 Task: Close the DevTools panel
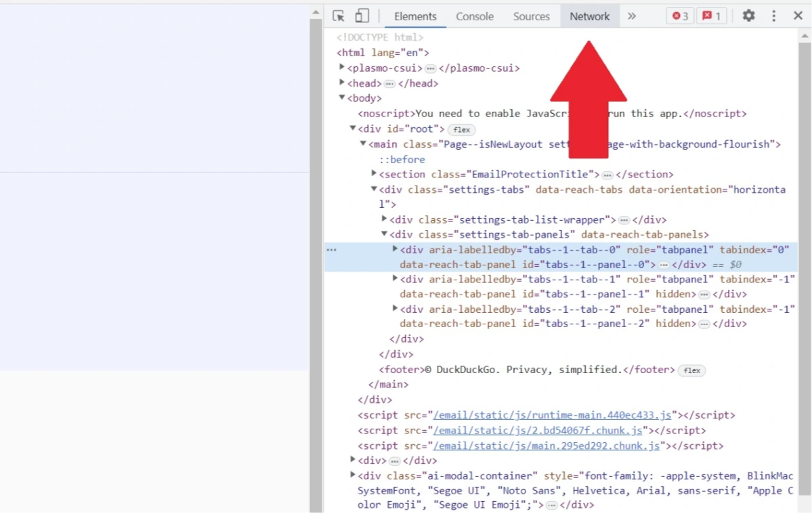pos(798,16)
